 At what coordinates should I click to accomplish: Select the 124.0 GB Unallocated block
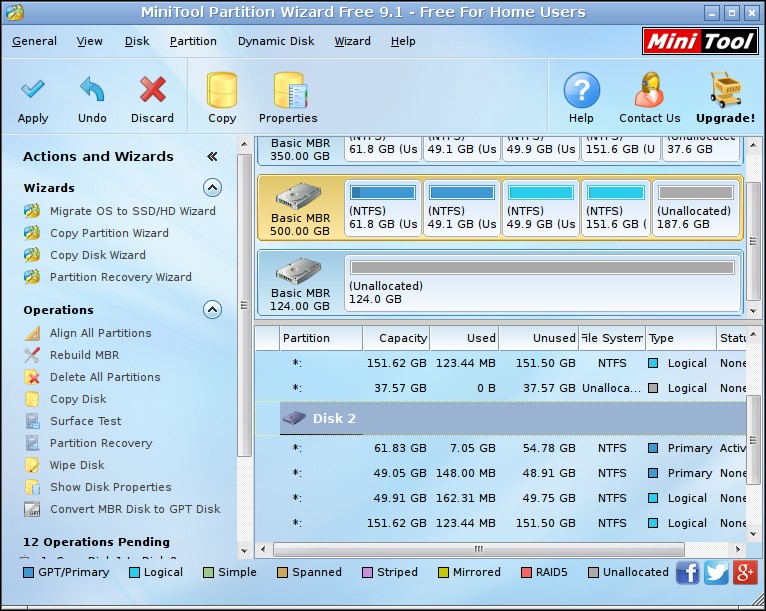point(542,283)
